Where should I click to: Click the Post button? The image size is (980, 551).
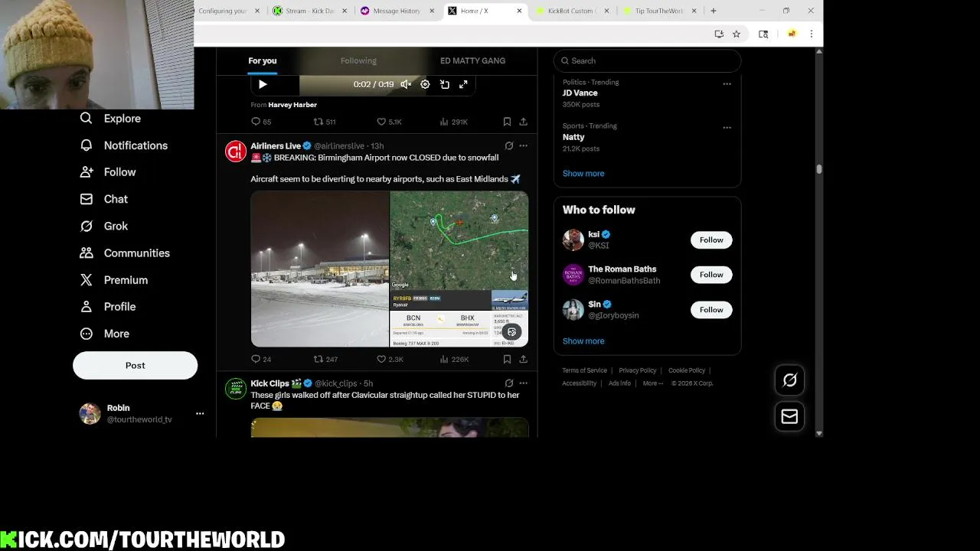[135, 365]
